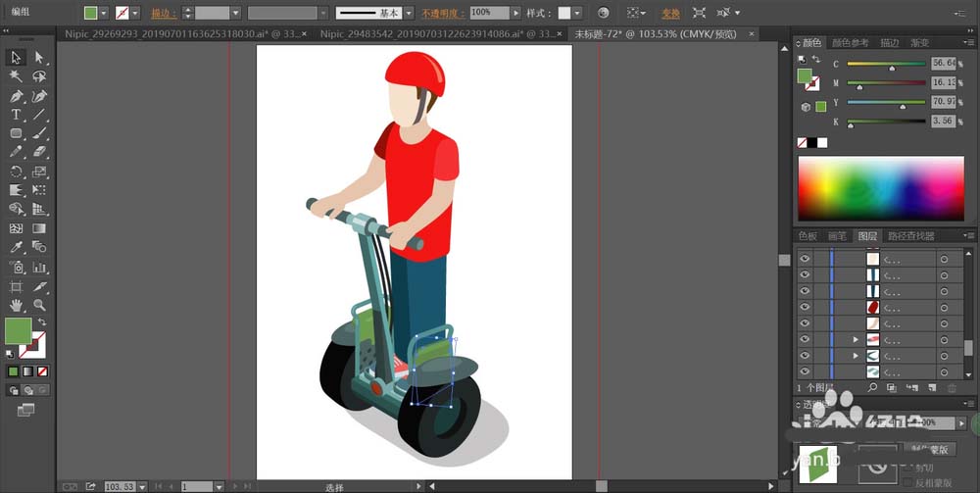Screen dimensions: 980x493
Task: Select the Pencil tool
Action: (16, 152)
